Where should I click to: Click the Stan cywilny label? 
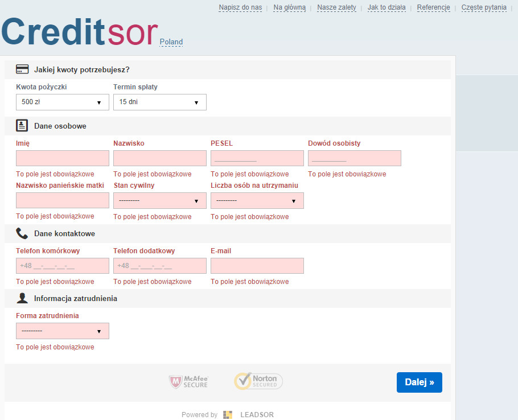(134, 185)
